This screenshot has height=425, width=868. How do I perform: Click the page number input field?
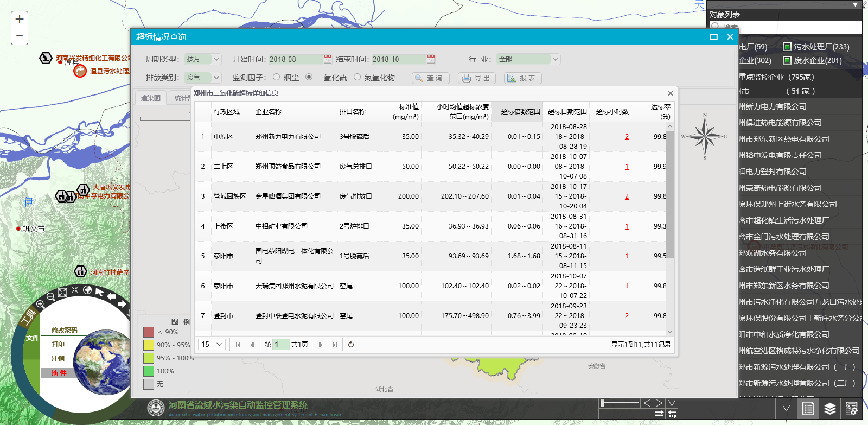280,345
